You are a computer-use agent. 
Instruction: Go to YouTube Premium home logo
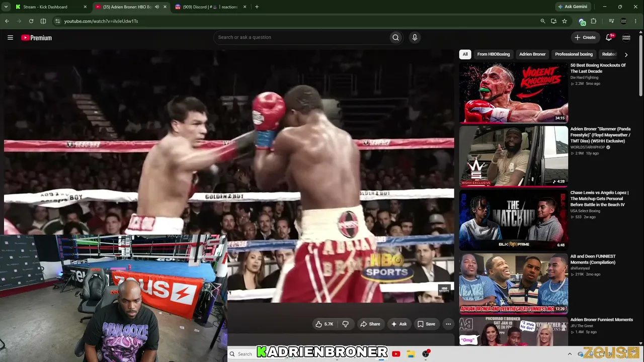(36, 38)
